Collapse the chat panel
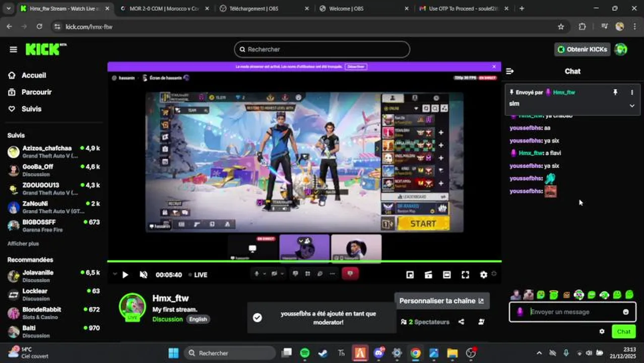 coord(509,71)
